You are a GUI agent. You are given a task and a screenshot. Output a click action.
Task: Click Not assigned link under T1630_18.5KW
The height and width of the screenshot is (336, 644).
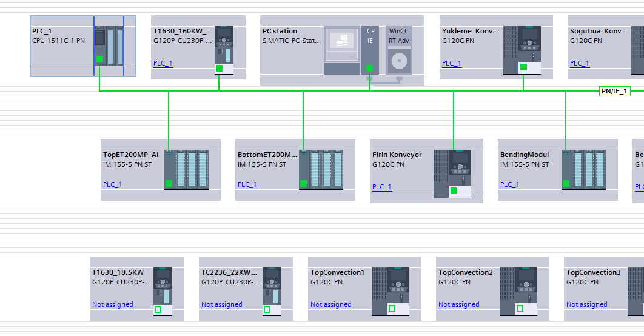[x=113, y=304]
